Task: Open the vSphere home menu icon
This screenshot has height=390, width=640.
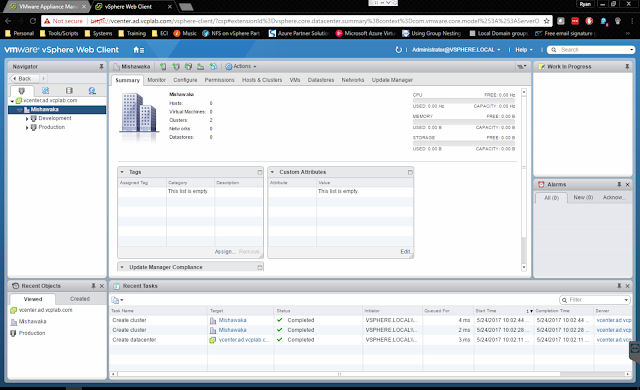Action: [138, 50]
